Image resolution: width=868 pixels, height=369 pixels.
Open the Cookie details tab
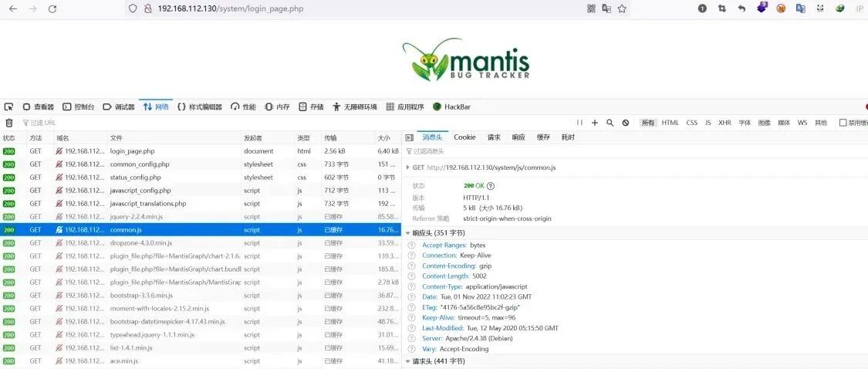tap(464, 137)
